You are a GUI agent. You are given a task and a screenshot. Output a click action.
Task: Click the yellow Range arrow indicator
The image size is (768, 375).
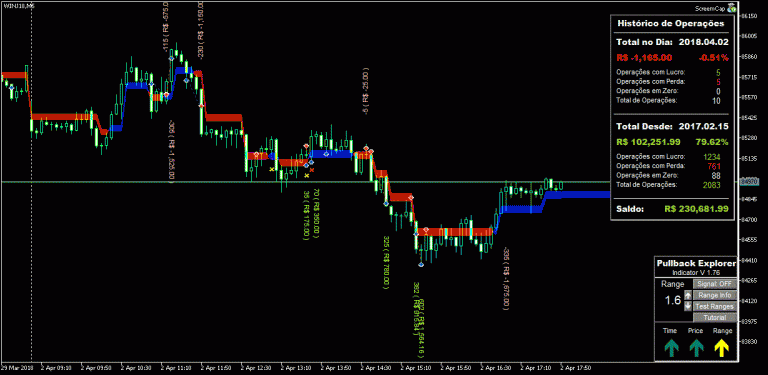click(x=722, y=347)
